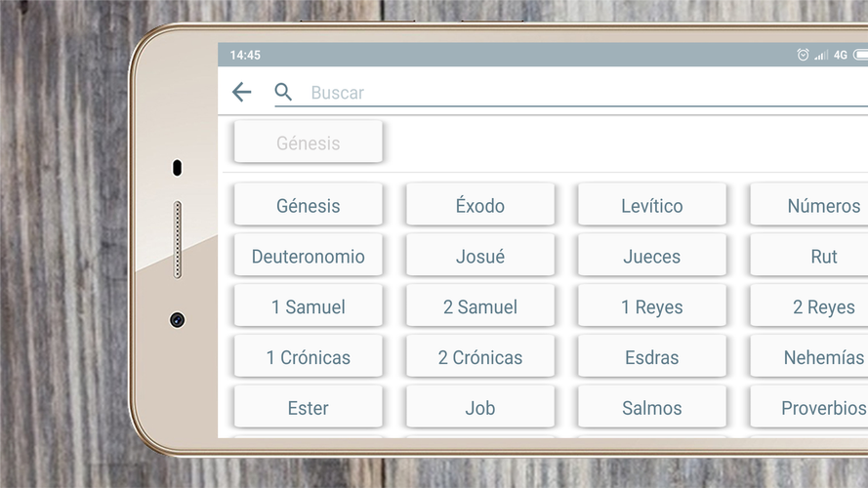The image size is (868, 488).
Task: Tap the signal strength status icon
Action: [820, 56]
